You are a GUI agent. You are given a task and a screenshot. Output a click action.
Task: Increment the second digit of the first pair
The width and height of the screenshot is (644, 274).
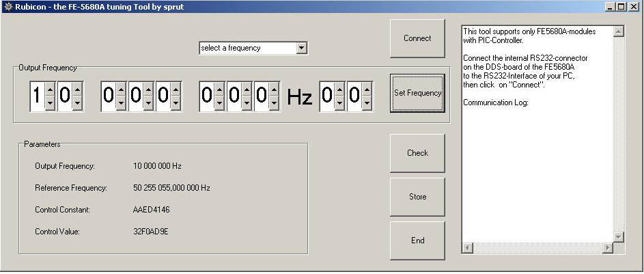(x=78, y=90)
